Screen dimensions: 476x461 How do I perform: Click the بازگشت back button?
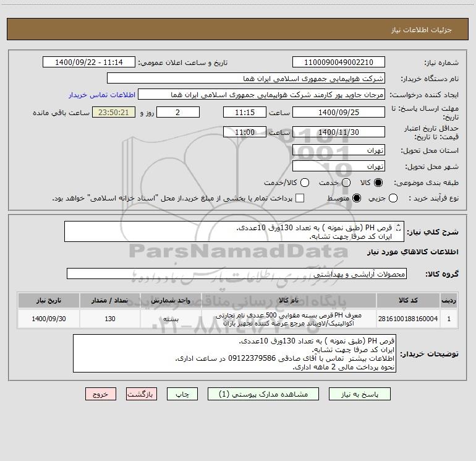click(142, 394)
